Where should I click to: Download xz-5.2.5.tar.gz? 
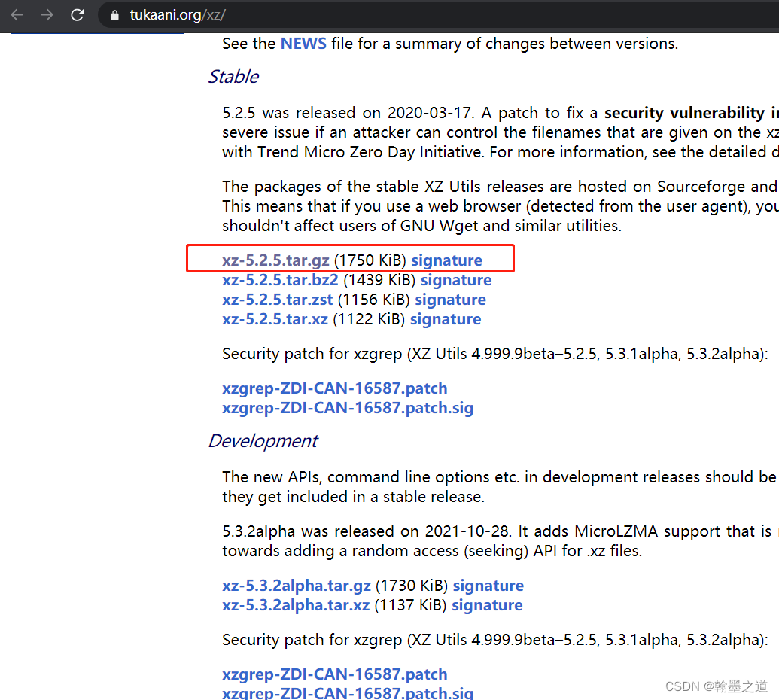275,260
